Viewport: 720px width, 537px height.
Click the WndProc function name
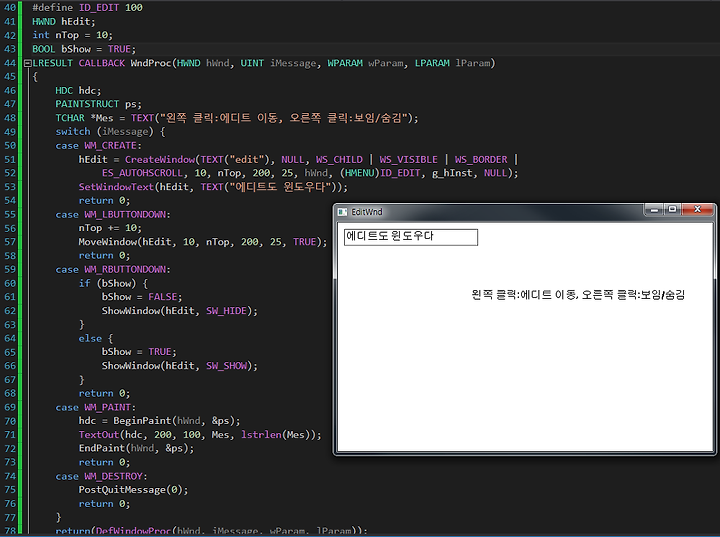point(151,63)
